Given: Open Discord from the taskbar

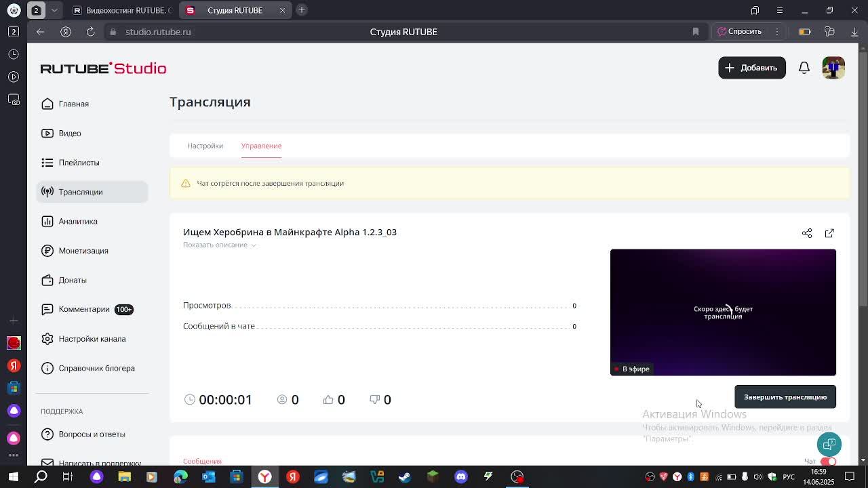Looking at the screenshot, I should point(461,476).
